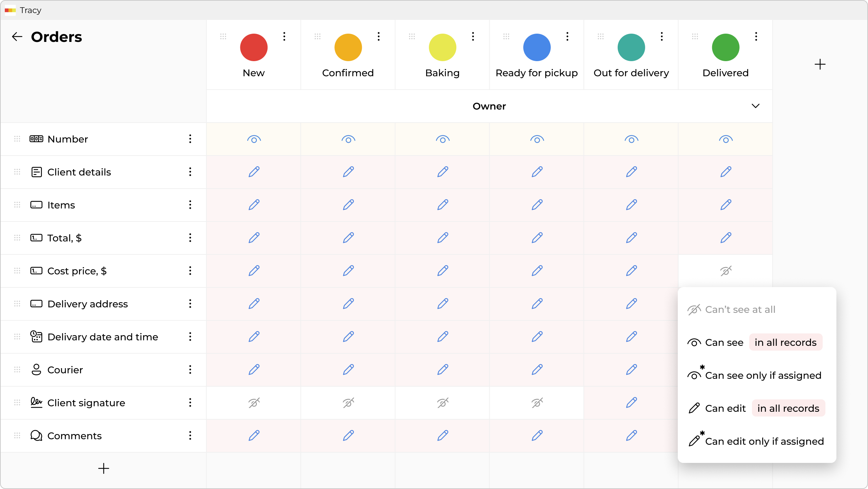Click the plus to add a new status column
This screenshot has height=489, width=868.
pyautogui.click(x=820, y=64)
